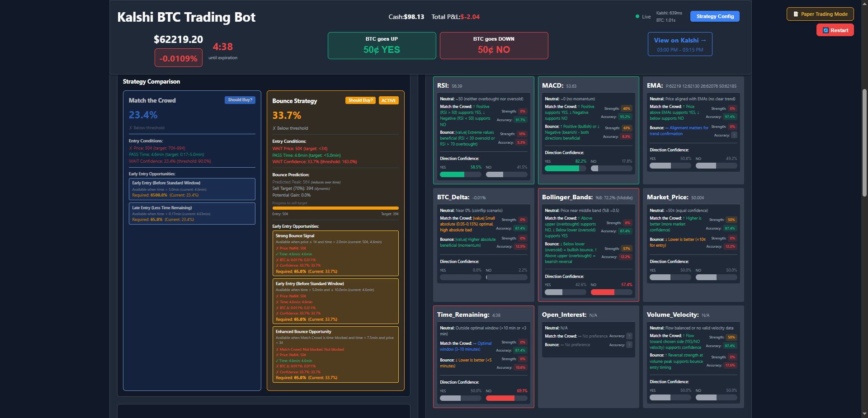
Task: Open the Time_Remaining indicator card heading
Action: (x=463, y=315)
